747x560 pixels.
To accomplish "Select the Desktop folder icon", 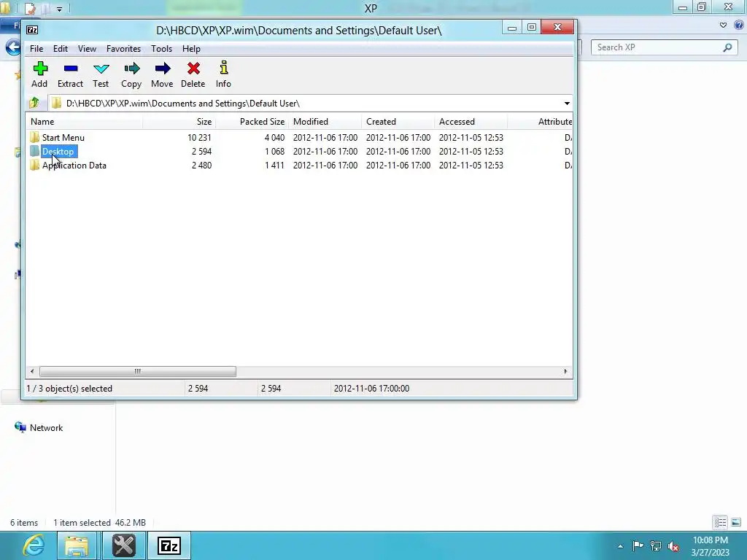I will point(34,152).
